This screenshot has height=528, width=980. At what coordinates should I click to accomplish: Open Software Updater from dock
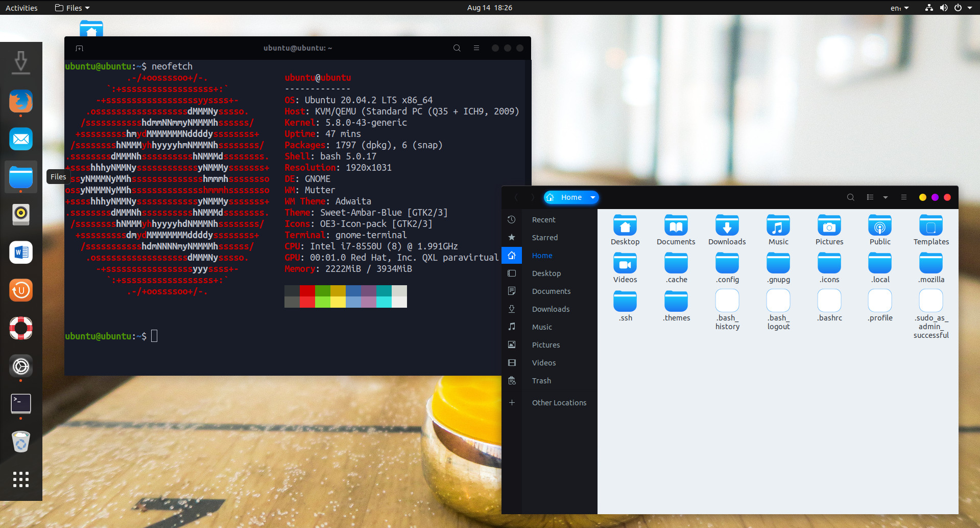pos(21,290)
